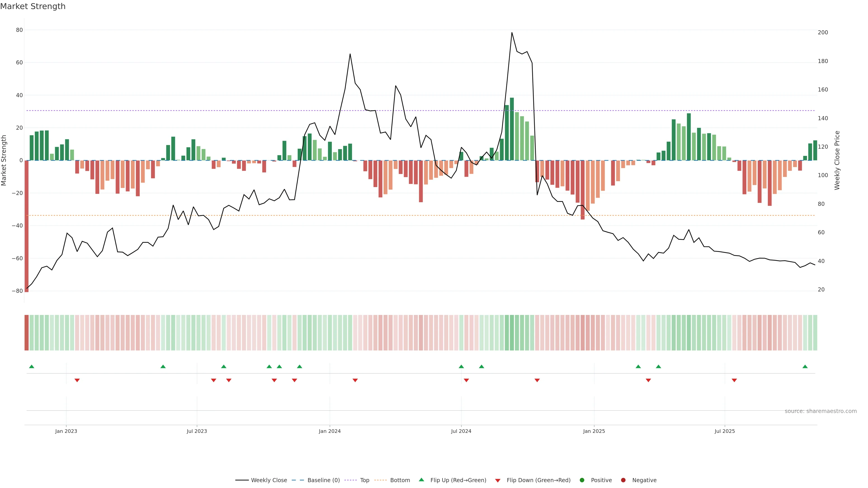Click the green Positive legend dot

point(582,480)
